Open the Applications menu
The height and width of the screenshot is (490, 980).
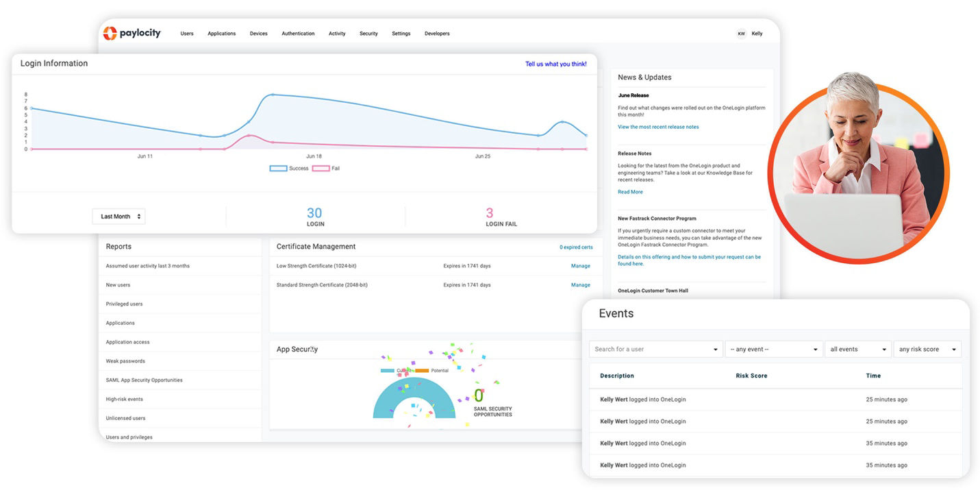point(221,34)
